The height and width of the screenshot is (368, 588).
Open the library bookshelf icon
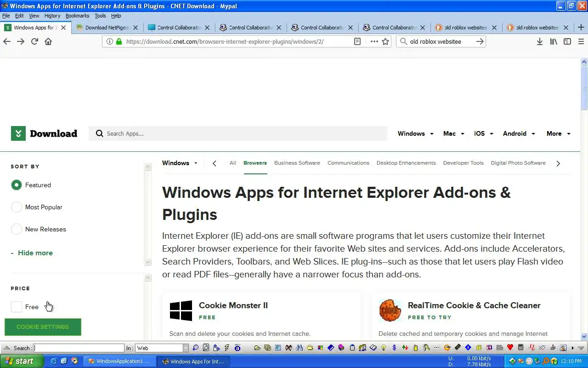pos(554,41)
